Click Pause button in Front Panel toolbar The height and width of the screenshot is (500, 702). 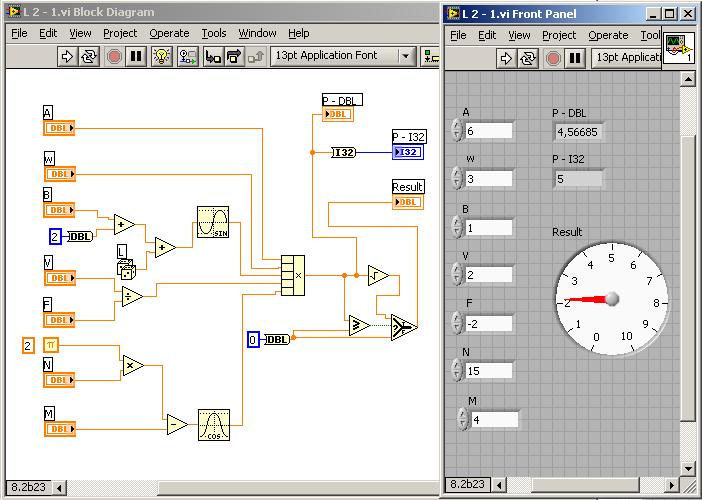[575, 58]
